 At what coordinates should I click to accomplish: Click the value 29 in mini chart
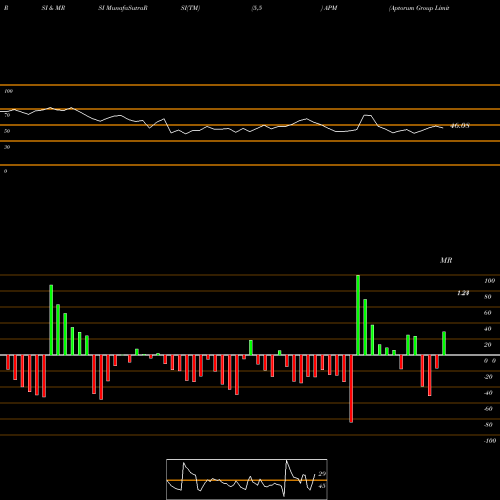point(322,474)
